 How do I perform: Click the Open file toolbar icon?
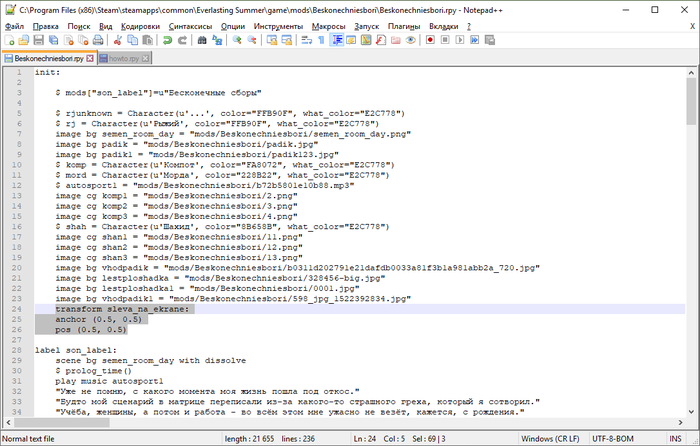click(x=24, y=40)
